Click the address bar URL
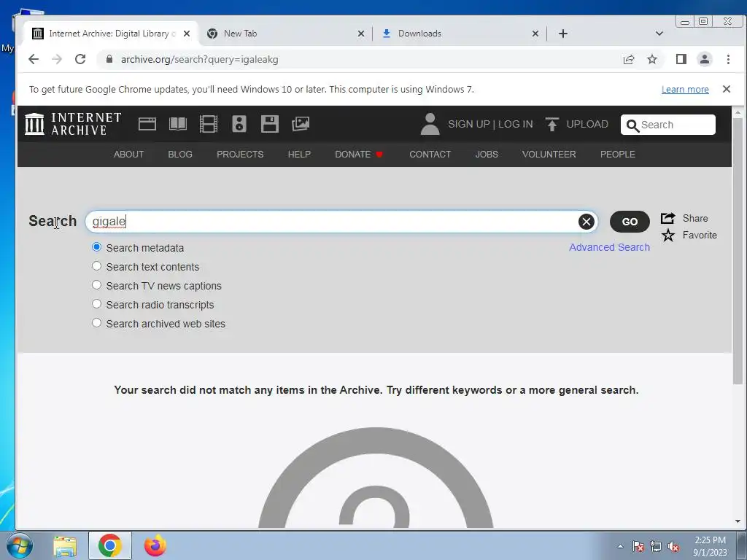 (200, 59)
